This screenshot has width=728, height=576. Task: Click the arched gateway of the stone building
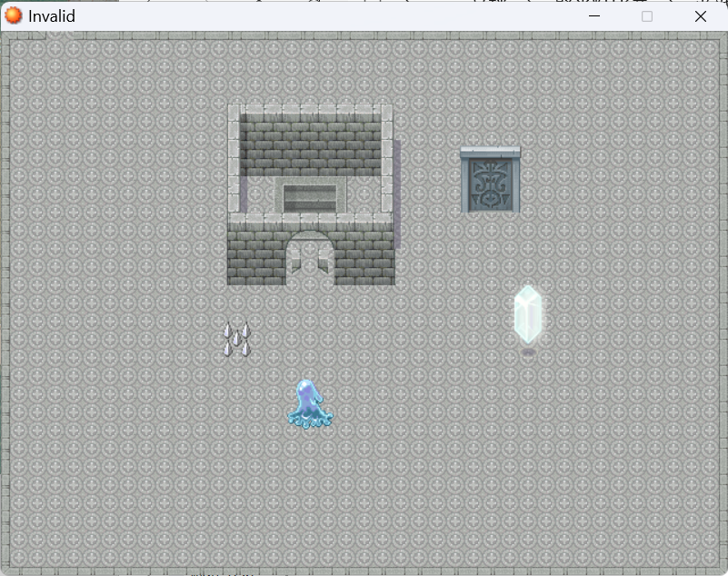(x=310, y=258)
